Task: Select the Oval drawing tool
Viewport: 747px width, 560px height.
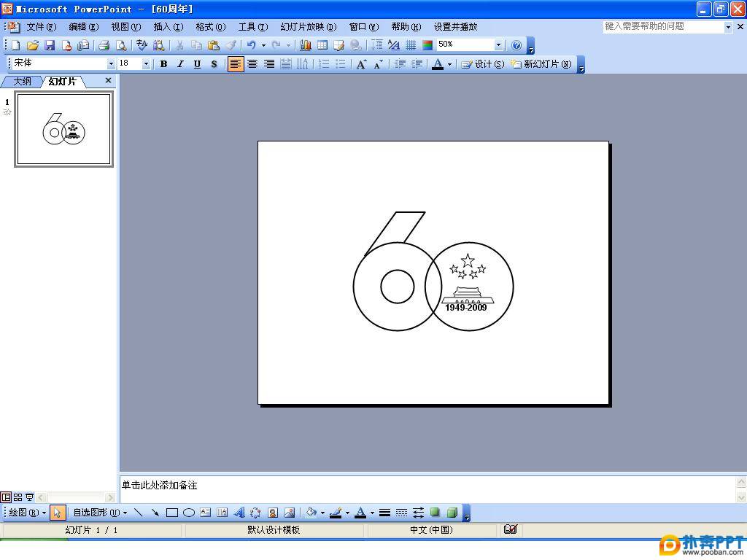Action: tap(189, 513)
